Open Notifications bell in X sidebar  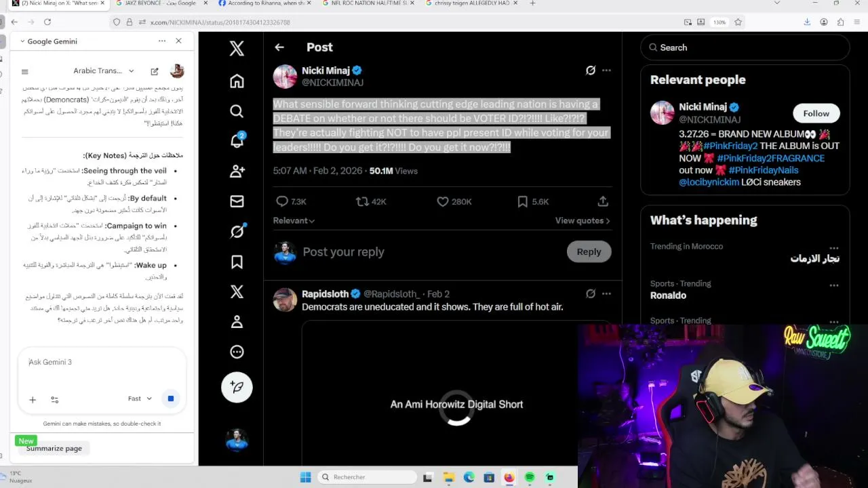pos(237,141)
